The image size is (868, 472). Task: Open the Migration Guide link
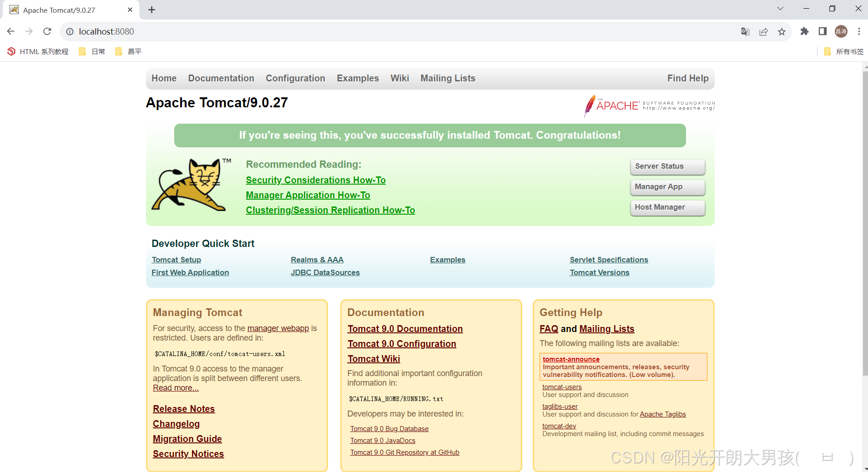187,439
